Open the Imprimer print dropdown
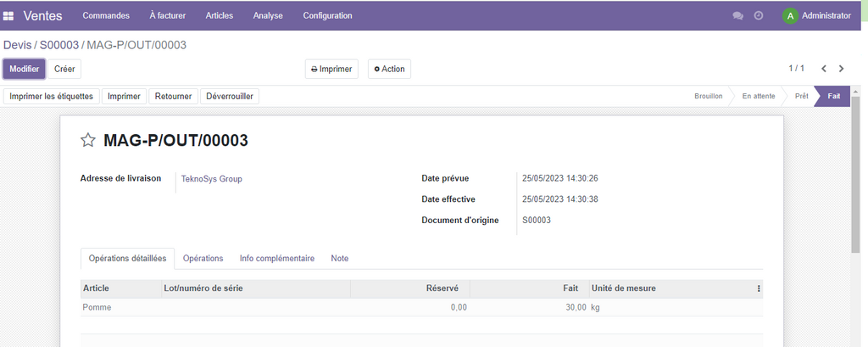The width and height of the screenshot is (868, 347). [x=331, y=69]
